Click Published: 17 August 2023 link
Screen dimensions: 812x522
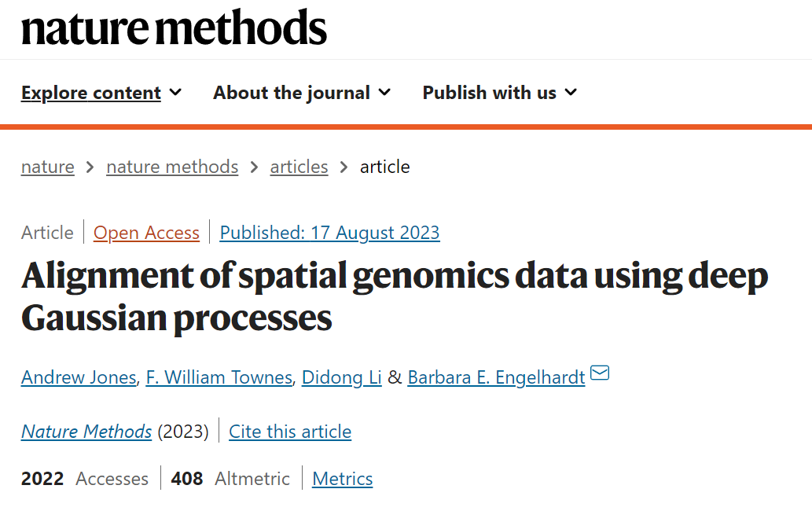330,233
